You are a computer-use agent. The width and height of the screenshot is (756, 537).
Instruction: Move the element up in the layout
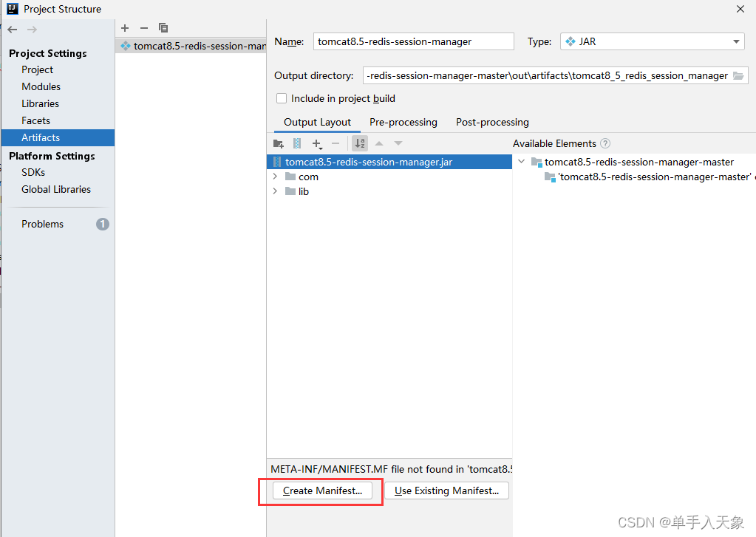(379, 143)
